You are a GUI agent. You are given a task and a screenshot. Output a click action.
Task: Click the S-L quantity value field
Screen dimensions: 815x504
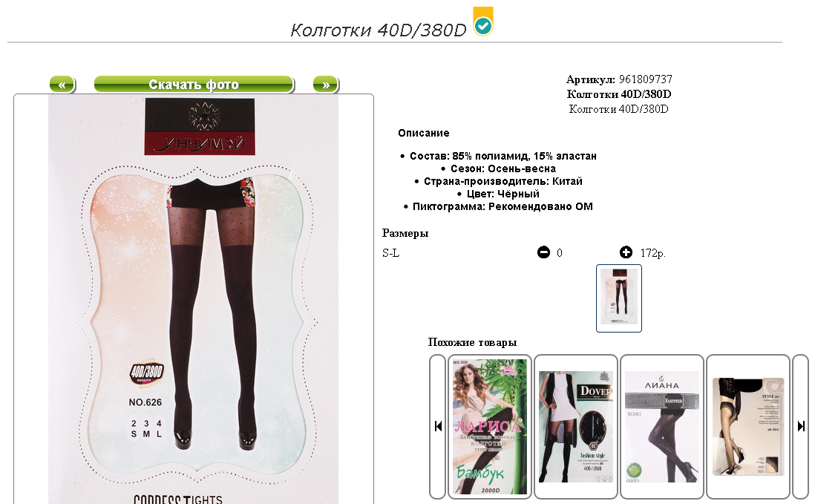point(560,253)
